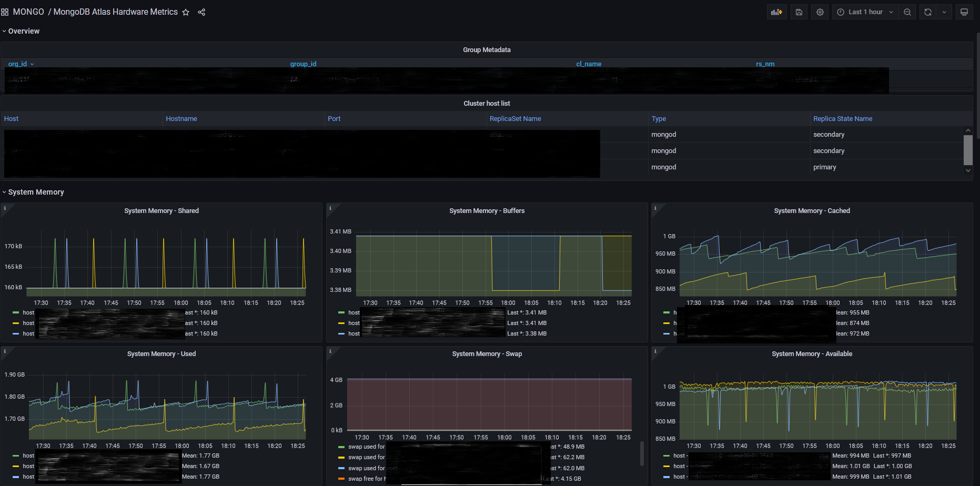The height and width of the screenshot is (486, 980).
Task: Show info tooltip on System Memory - Buffers panel
Action: tap(330, 208)
